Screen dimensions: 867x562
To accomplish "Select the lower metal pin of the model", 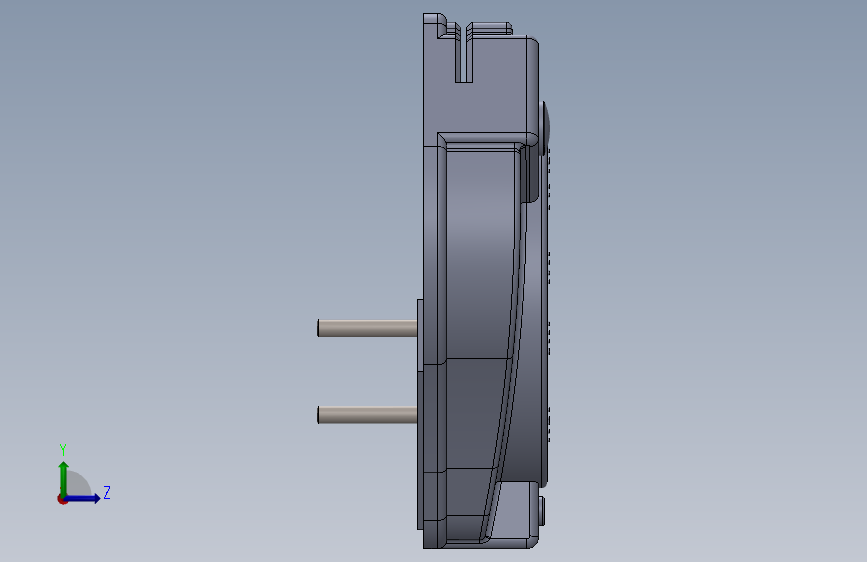I will tap(367, 415).
